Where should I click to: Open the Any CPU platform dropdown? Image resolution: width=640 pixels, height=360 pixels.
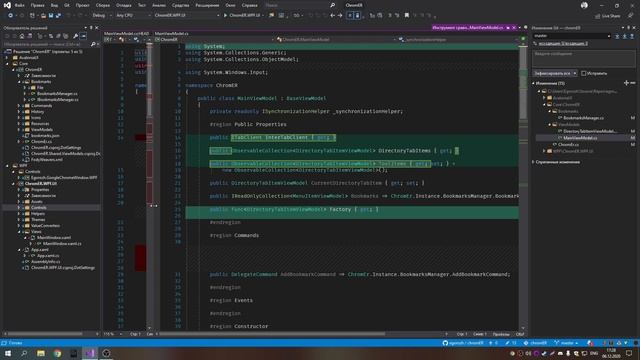133,16
